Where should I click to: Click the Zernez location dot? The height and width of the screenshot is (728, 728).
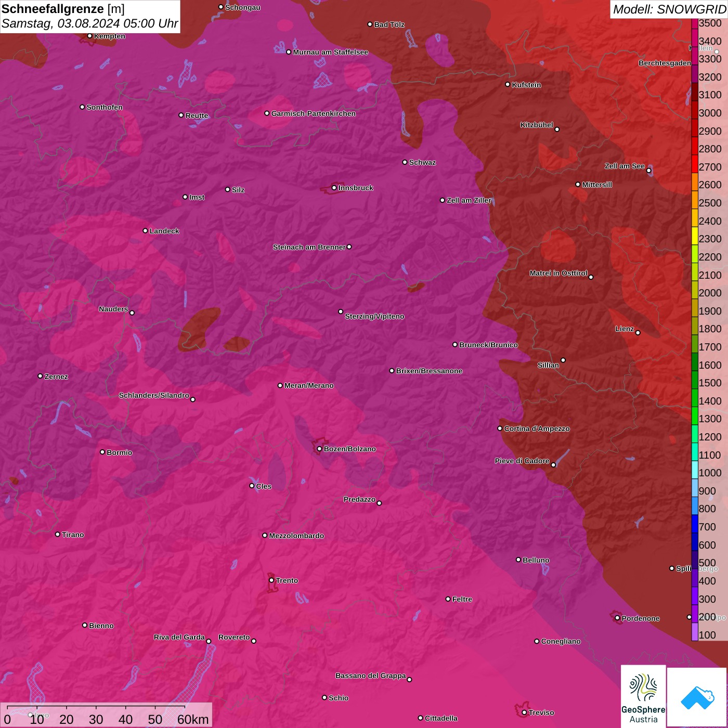(40, 376)
